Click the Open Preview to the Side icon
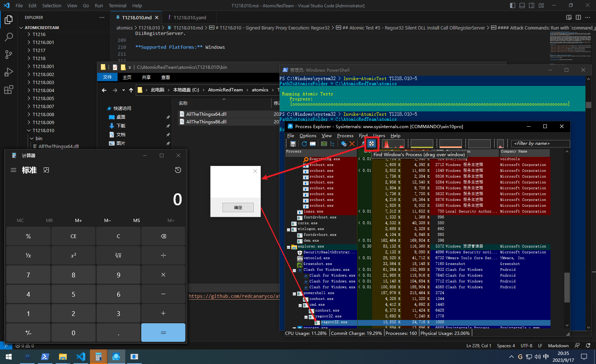The width and height of the screenshot is (596, 364). pos(569,17)
